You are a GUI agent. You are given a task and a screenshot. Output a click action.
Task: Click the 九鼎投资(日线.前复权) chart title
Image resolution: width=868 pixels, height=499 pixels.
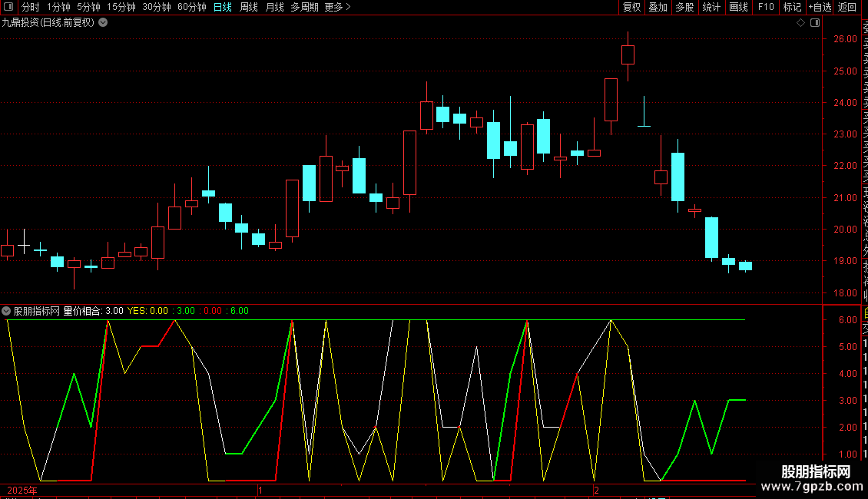point(48,23)
